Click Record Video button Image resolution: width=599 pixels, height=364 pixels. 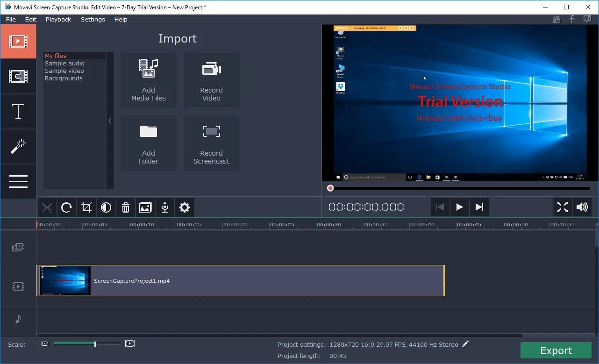(211, 80)
